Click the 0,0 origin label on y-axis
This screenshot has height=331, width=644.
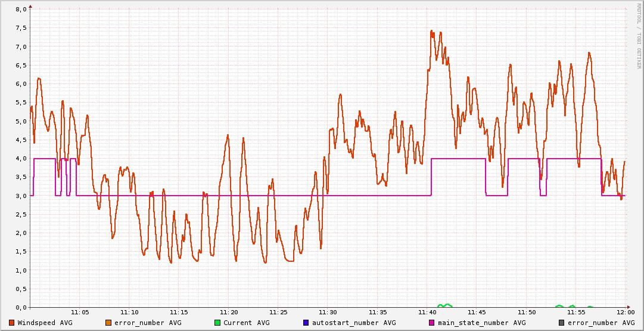coord(21,307)
